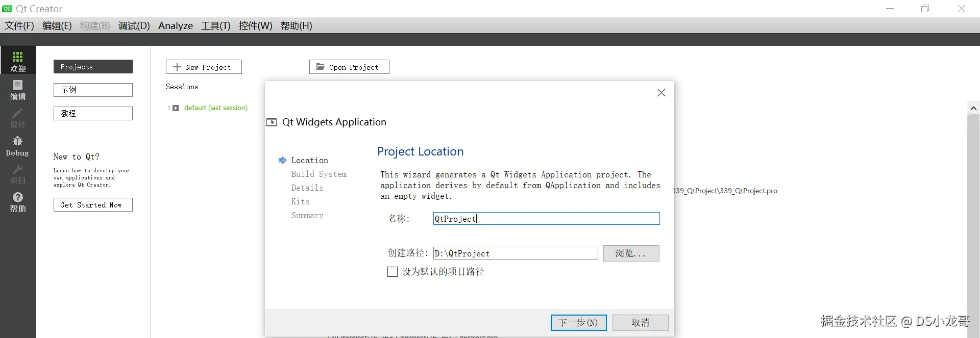Screen dimensions: 980x338
Task: Open the 工具(T) menu
Action: pyautogui.click(x=216, y=25)
